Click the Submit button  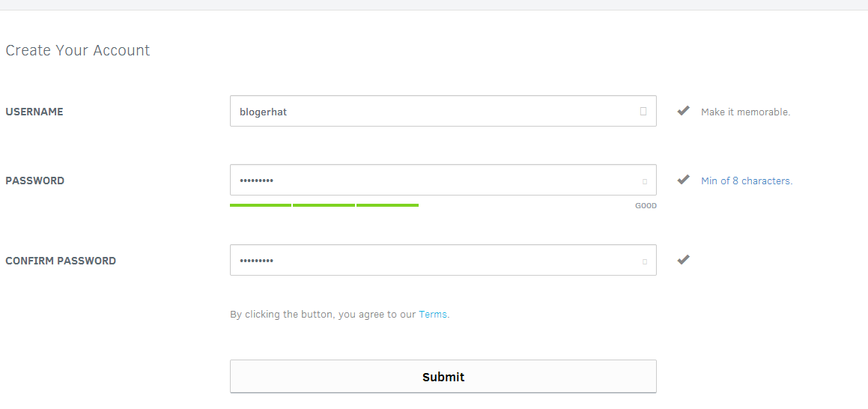click(x=443, y=376)
